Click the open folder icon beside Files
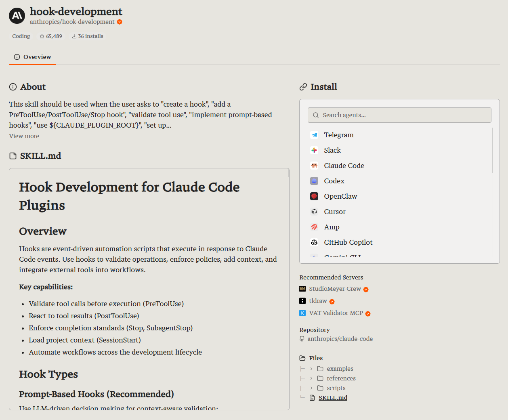This screenshot has height=420, width=508. click(x=302, y=358)
